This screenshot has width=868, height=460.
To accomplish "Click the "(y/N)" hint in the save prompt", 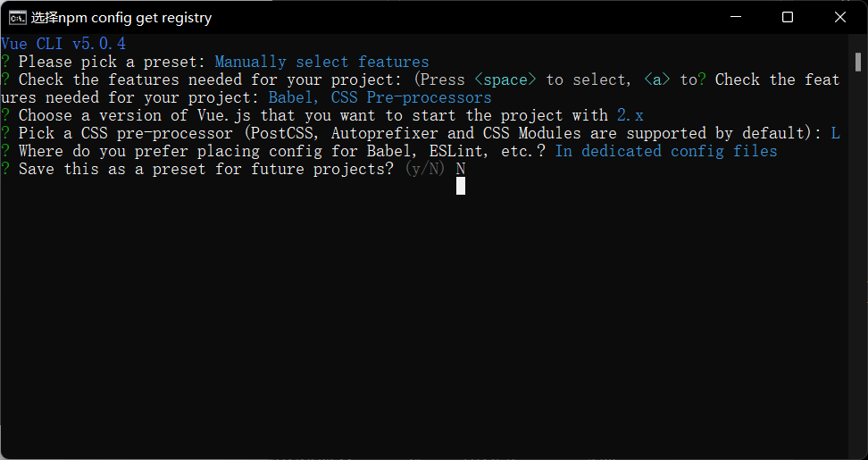I will 424,169.
